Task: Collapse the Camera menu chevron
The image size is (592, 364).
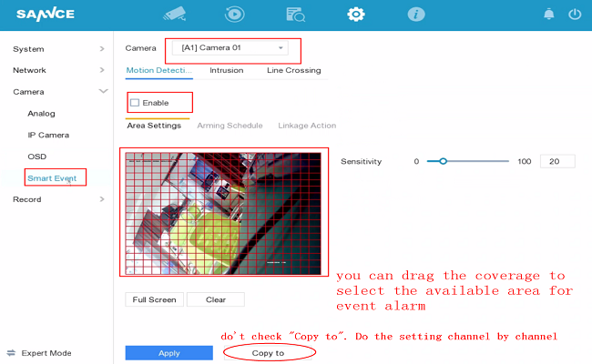Action: [x=103, y=91]
